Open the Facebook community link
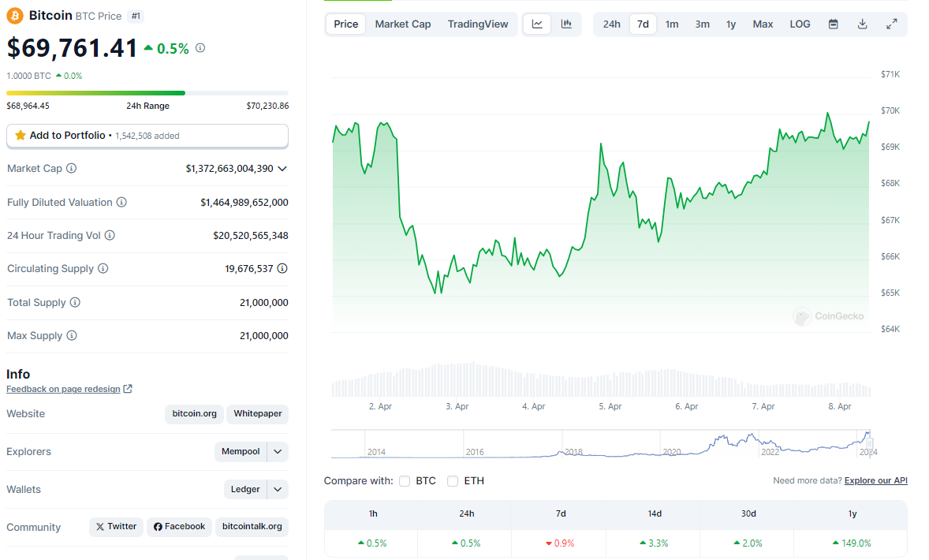The height and width of the screenshot is (560, 929). 180,527
